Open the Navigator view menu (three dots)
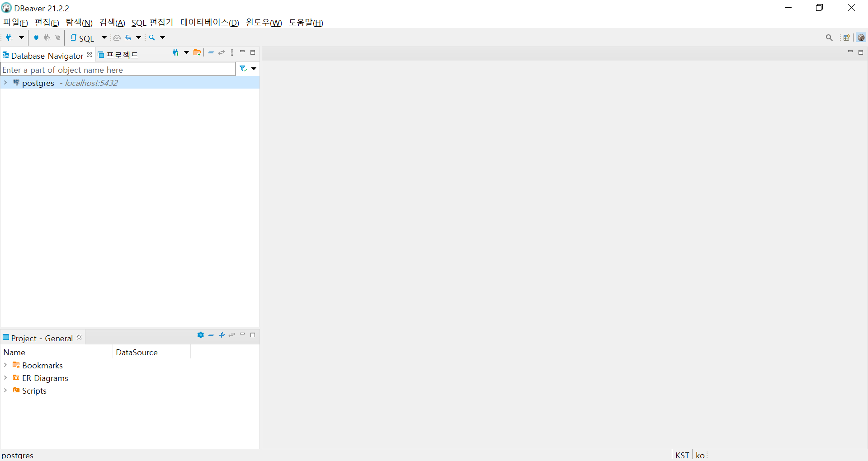 pyautogui.click(x=232, y=53)
